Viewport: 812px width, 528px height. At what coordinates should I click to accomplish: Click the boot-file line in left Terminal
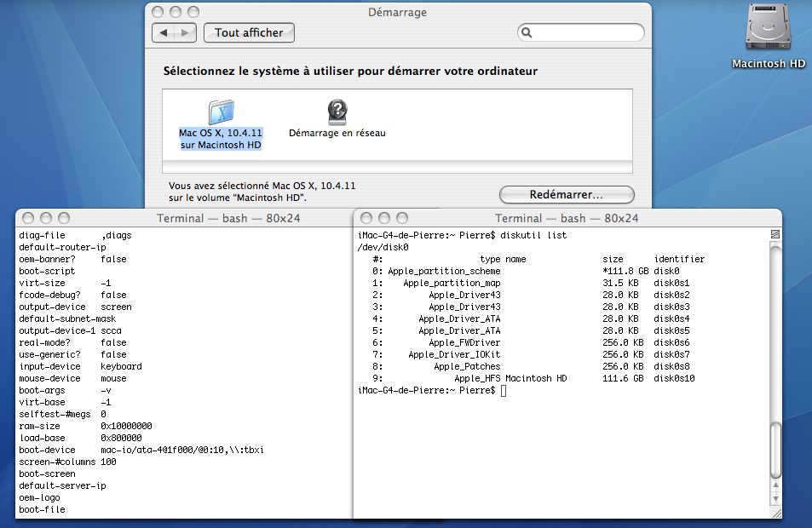pos(42,509)
